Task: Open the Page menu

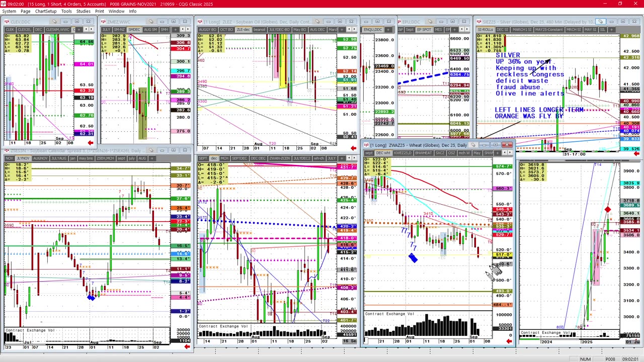Action: 25,11
